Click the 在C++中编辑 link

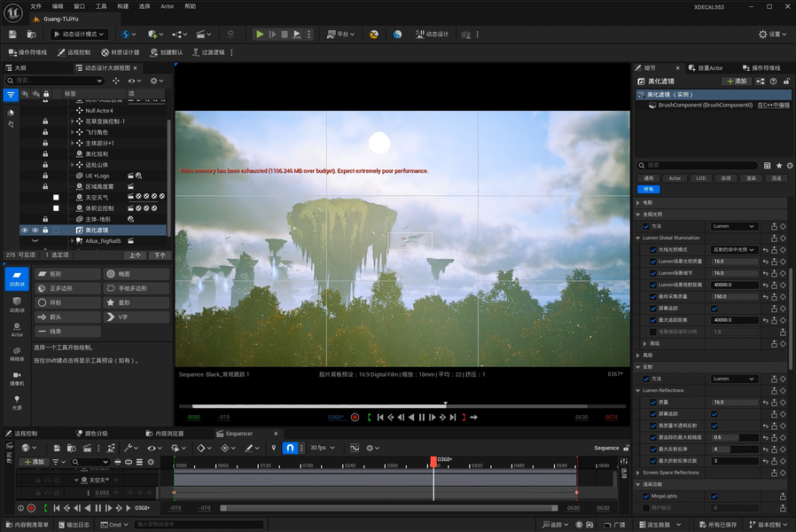773,106
